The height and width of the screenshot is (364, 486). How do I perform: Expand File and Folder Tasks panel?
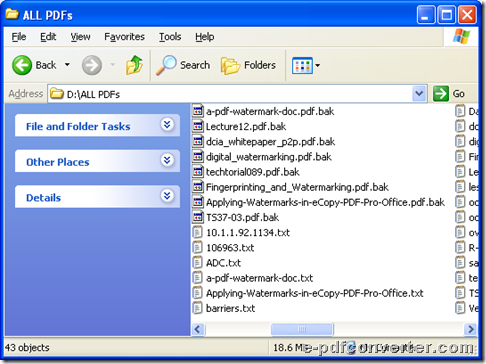coord(167,125)
